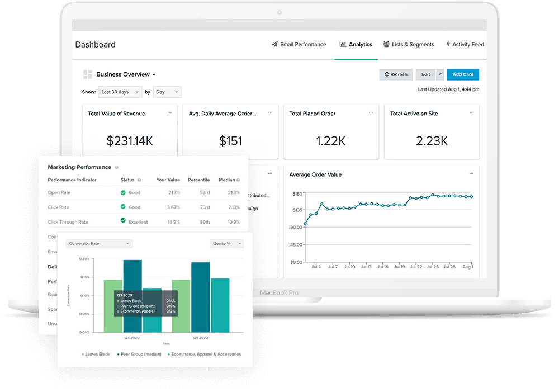
Task: Click the dashboard grid icon beside Business Overview
Action: [x=88, y=74]
